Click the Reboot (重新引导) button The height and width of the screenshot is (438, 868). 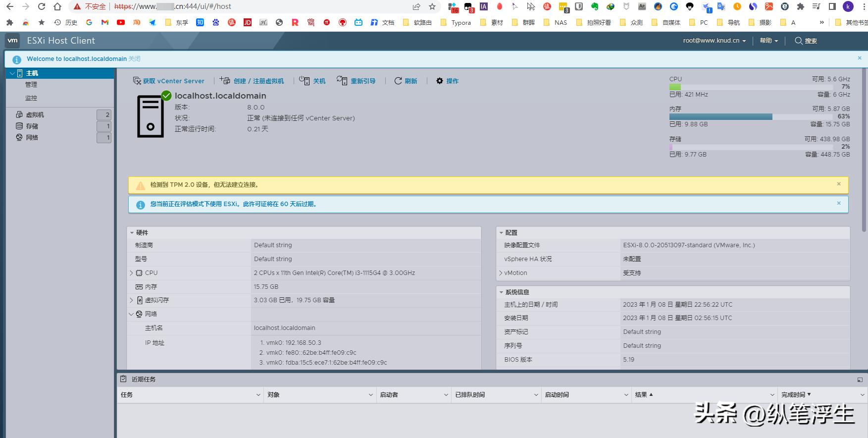[x=356, y=81]
